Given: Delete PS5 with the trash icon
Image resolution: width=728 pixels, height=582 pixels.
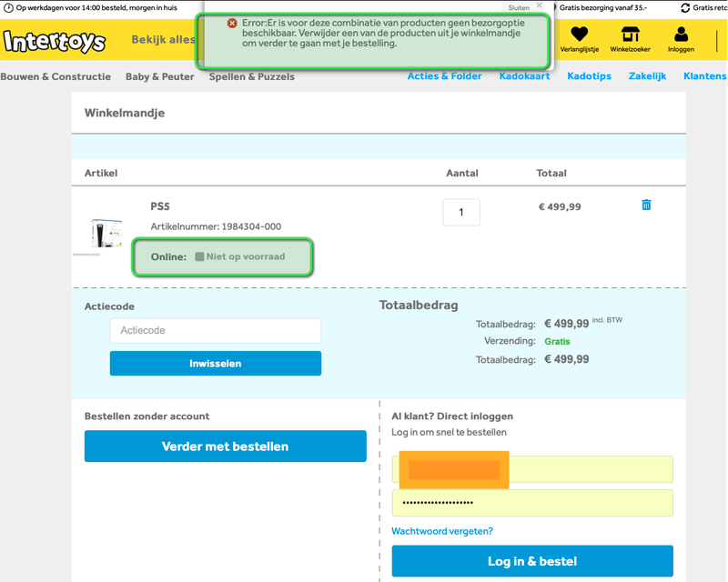Looking at the screenshot, I should point(646,205).
